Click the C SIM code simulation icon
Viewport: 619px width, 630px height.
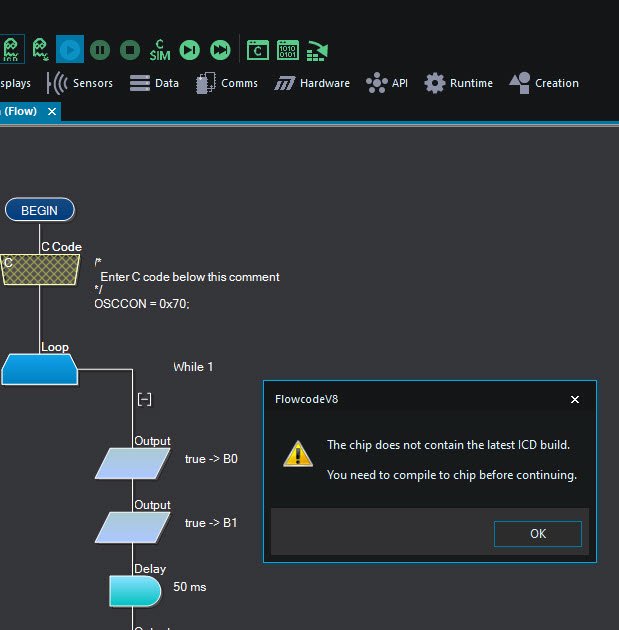coord(160,49)
